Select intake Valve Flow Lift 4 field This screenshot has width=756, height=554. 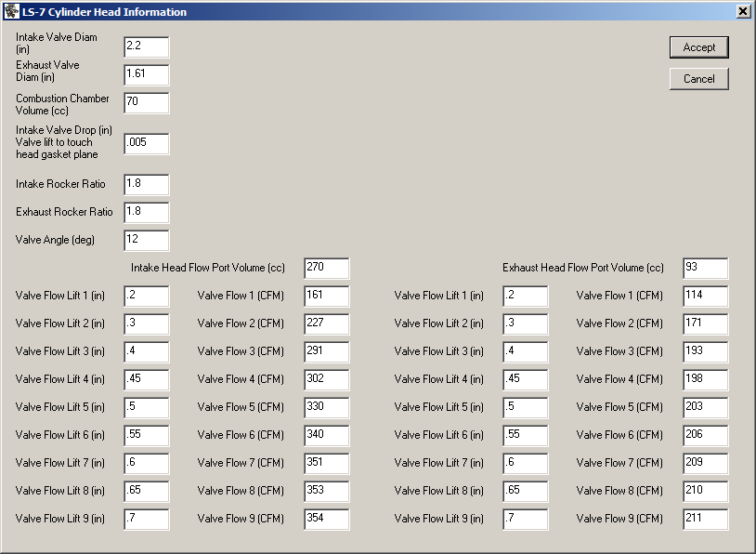147,380
